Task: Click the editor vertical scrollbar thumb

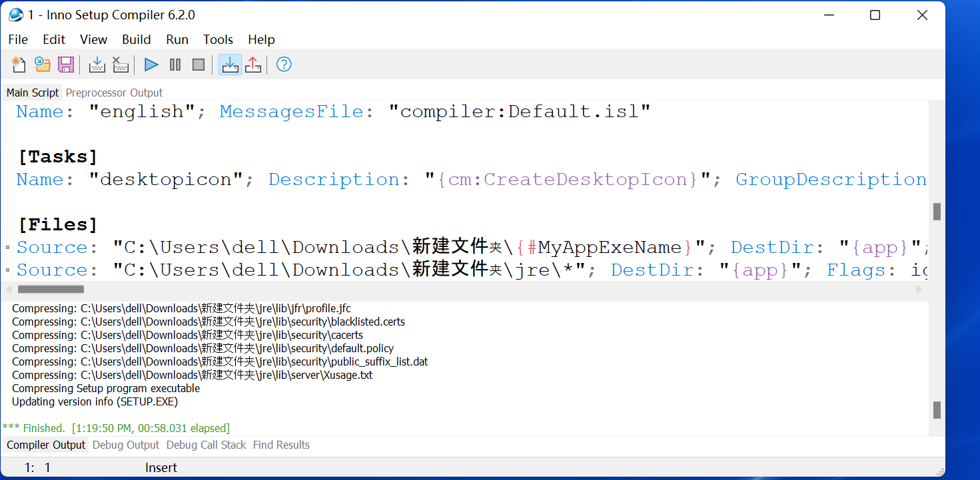Action: (x=937, y=212)
